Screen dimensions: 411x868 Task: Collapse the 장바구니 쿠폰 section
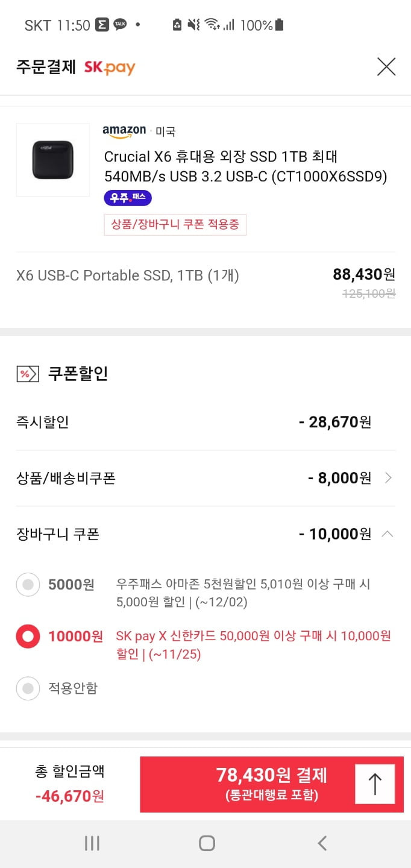coord(388,534)
